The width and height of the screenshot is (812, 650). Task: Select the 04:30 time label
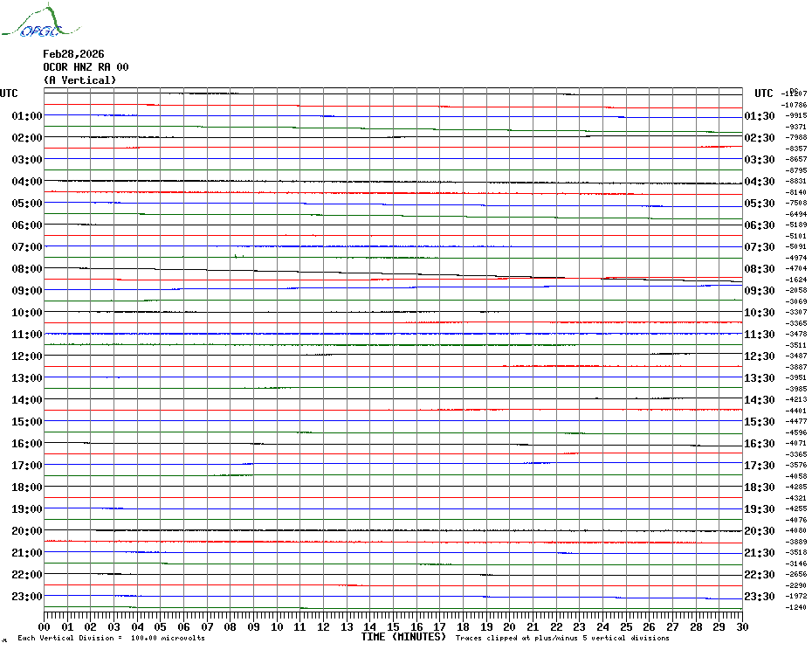pyautogui.click(x=760, y=182)
